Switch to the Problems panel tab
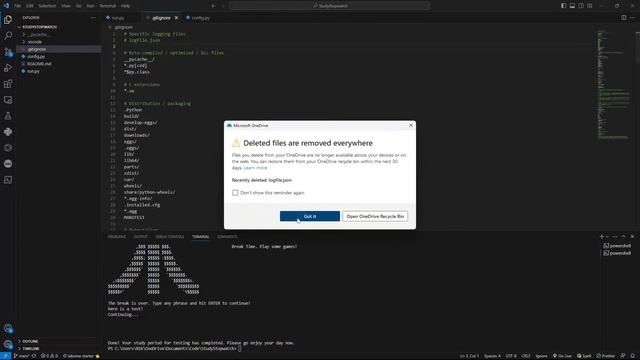Image resolution: width=640 pixels, height=360 pixels. [x=117, y=237]
